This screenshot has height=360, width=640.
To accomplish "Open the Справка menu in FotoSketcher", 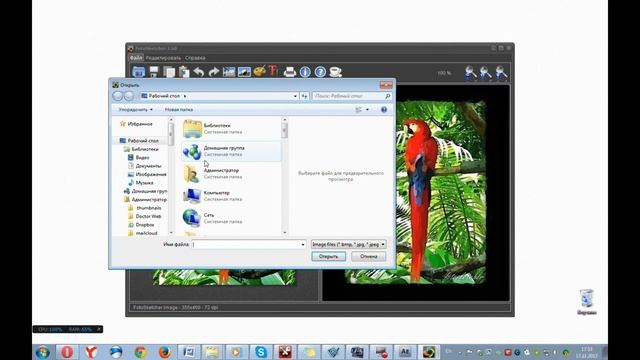I will coord(195,58).
